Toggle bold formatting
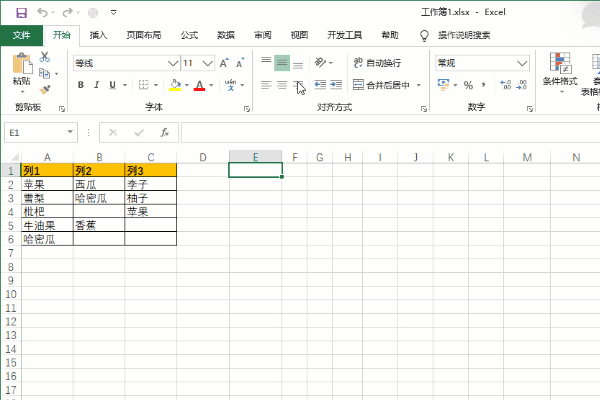This screenshot has width=600, height=400. [81, 85]
